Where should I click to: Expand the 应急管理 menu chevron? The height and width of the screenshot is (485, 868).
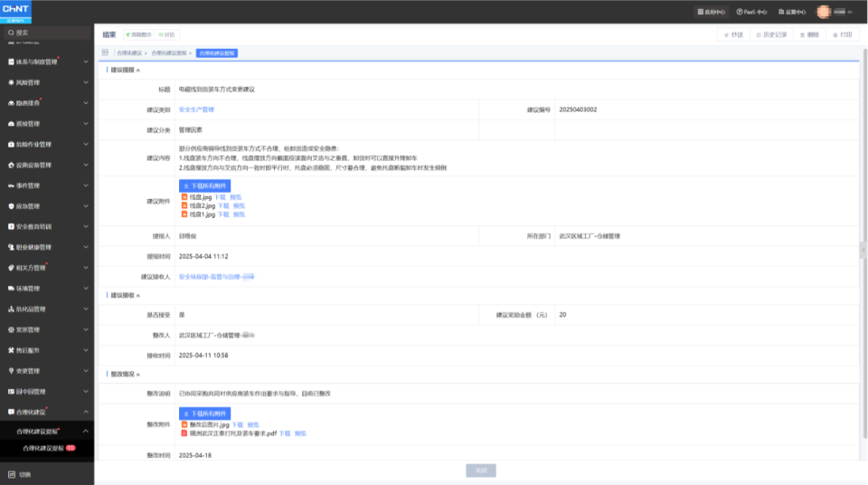pos(86,206)
